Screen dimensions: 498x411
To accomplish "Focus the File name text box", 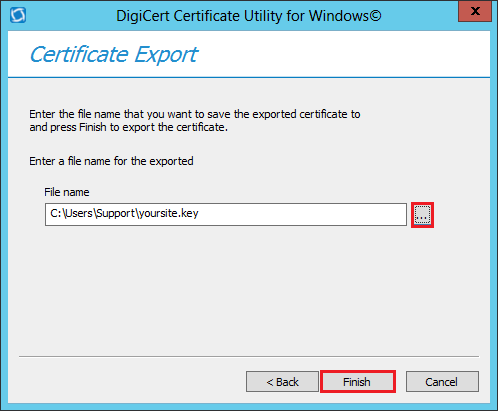I will click(x=226, y=214).
